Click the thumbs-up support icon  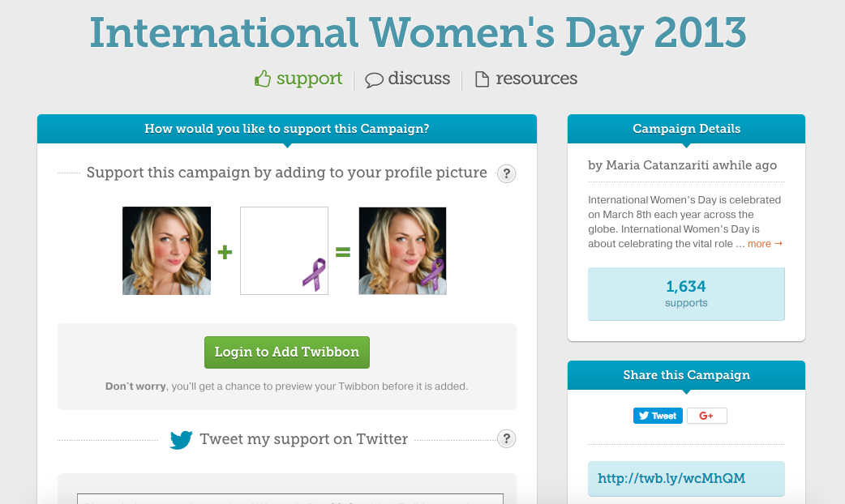(x=263, y=79)
